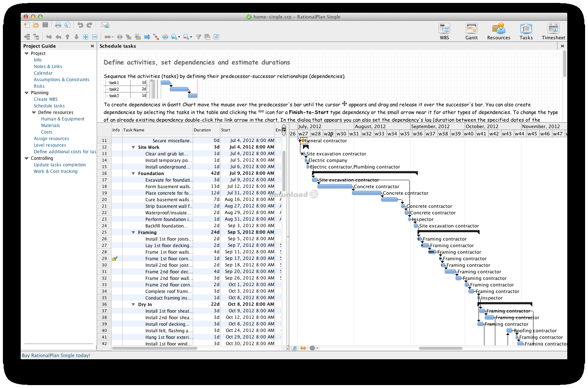Open task information sheet icon

pos(216,37)
